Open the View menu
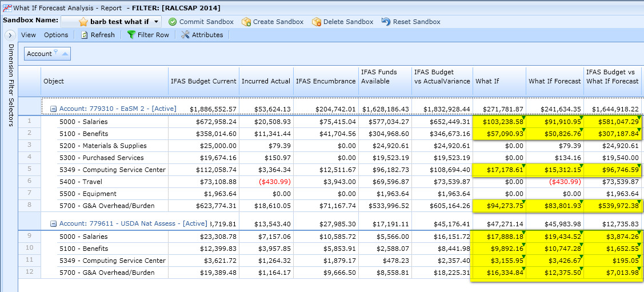 tap(29, 35)
